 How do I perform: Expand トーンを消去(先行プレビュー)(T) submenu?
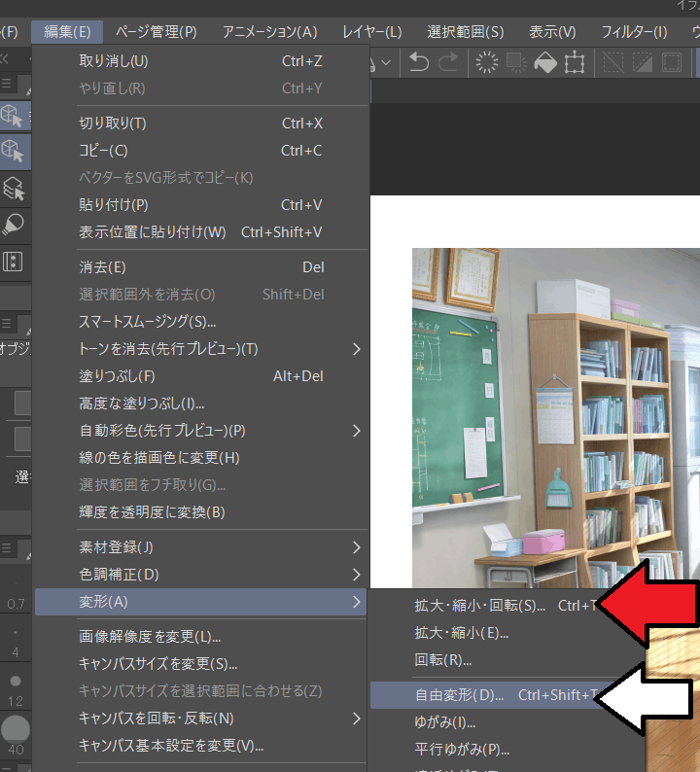pos(201,349)
